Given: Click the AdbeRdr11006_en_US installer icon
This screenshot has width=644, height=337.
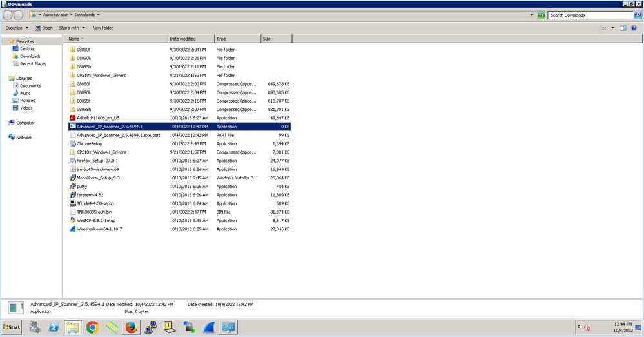Looking at the screenshot, I should click(72, 118).
